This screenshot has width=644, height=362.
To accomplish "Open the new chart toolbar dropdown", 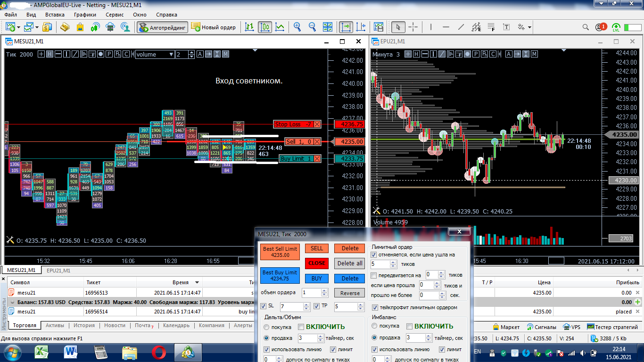I will [19, 27].
